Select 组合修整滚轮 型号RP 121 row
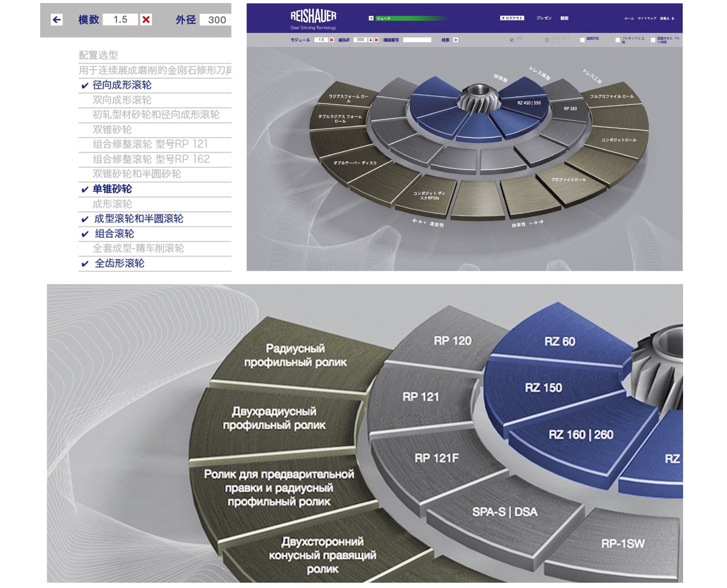727x588 pixels. click(x=155, y=145)
